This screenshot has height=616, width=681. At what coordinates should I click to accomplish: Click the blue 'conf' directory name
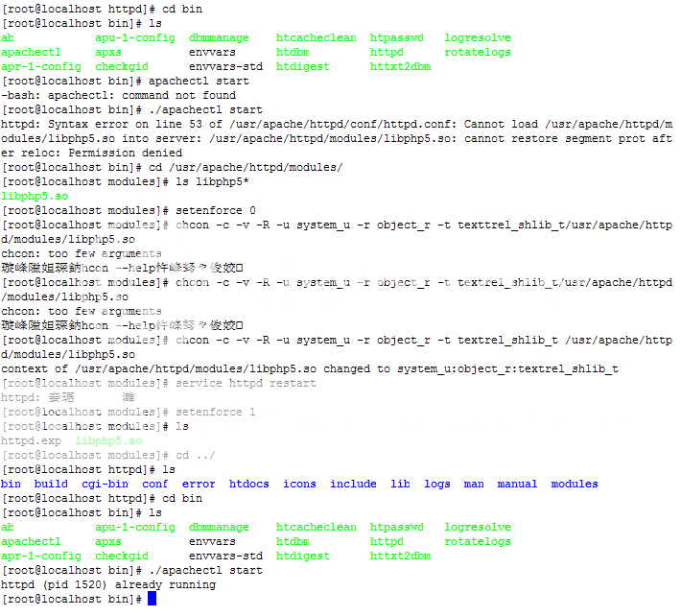tap(154, 484)
